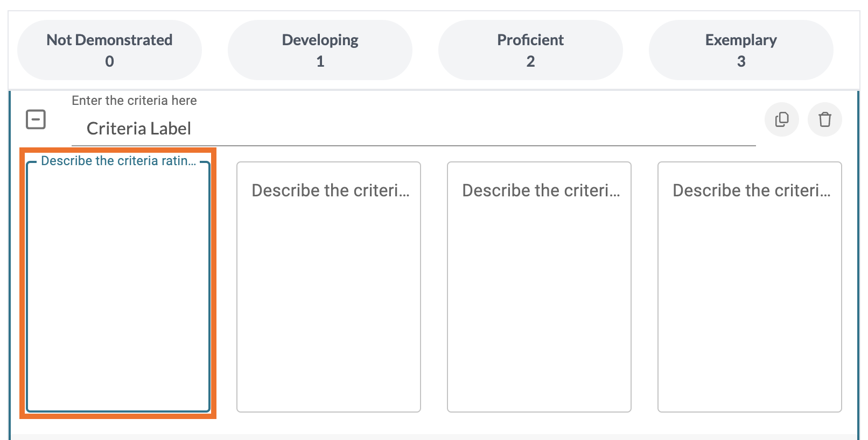Viewport: 868px width, 440px height.
Task: Click the placeholder text in Exemplary description
Action: coord(751,190)
